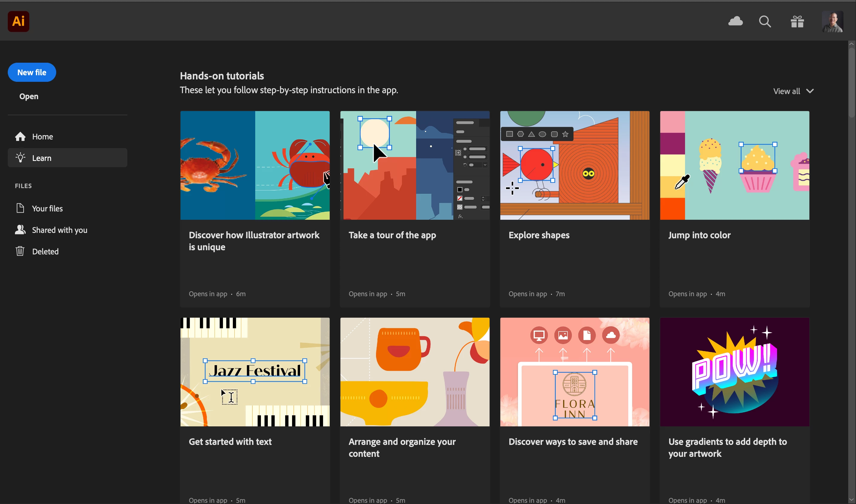Go to Your files section
The image size is (856, 504).
click(47, 208)
